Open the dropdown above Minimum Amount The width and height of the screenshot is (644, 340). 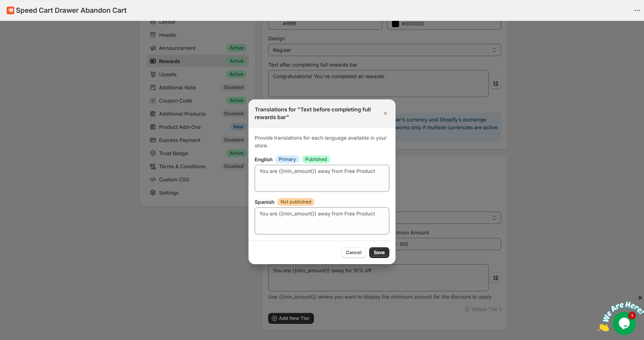448,218
